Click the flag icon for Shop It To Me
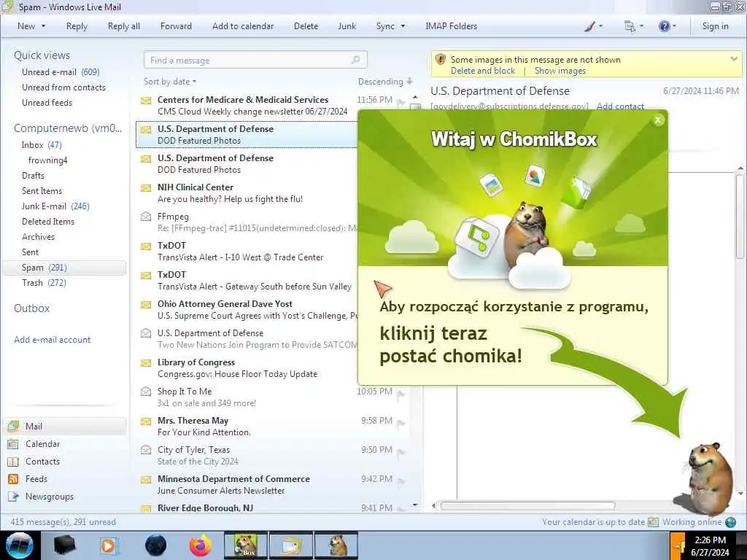The image size is (747, 560). point(401,394)
